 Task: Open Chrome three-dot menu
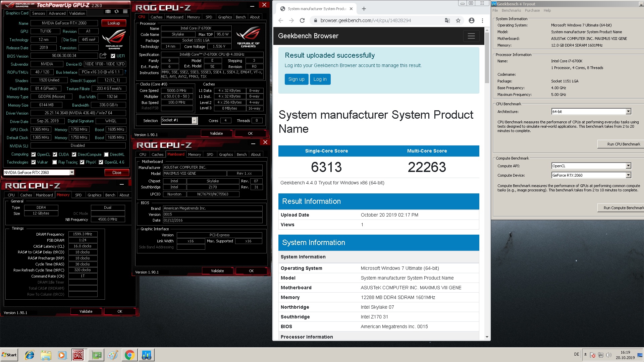482,20
